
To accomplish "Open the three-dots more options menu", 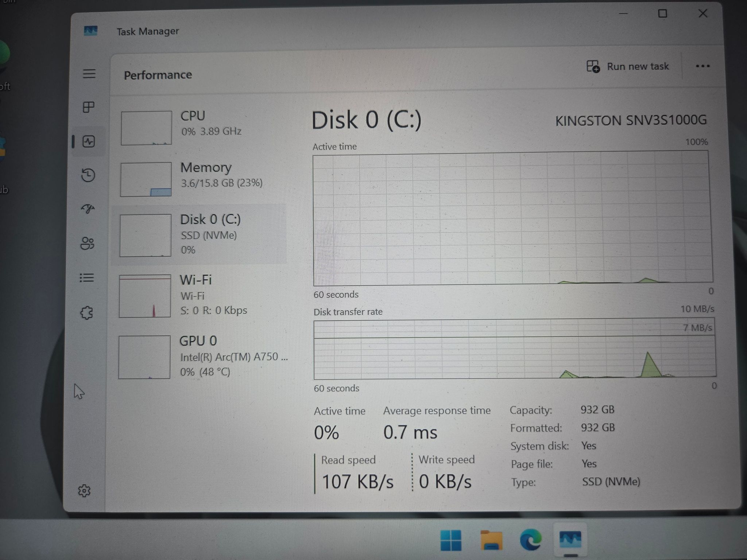I will pyautogui.click(x=703, y=66).
